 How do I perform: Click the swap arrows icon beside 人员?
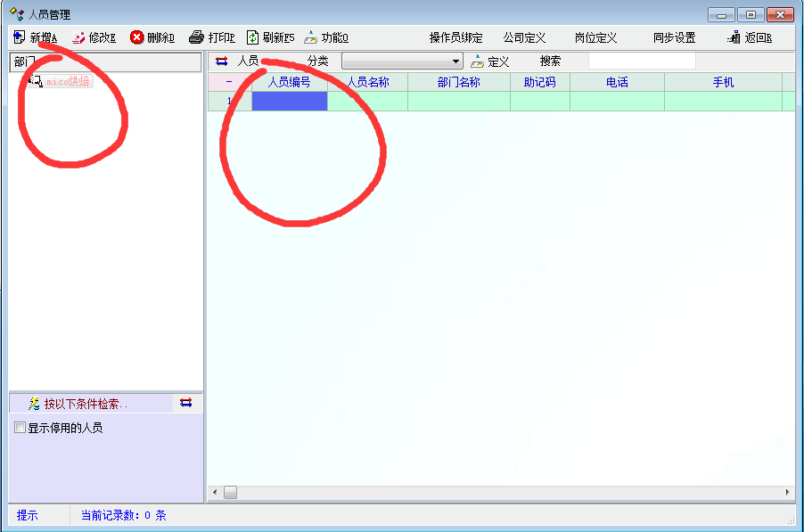click(x=222, y=61)
